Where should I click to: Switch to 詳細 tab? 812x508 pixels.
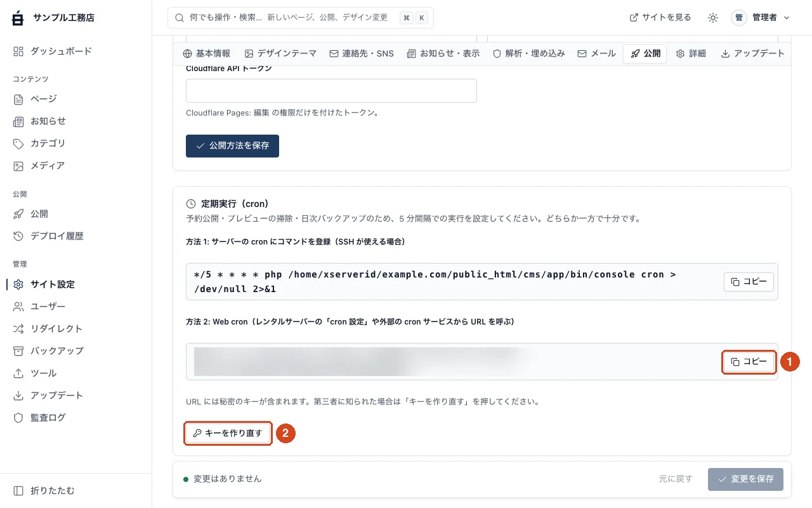(691, 53)
